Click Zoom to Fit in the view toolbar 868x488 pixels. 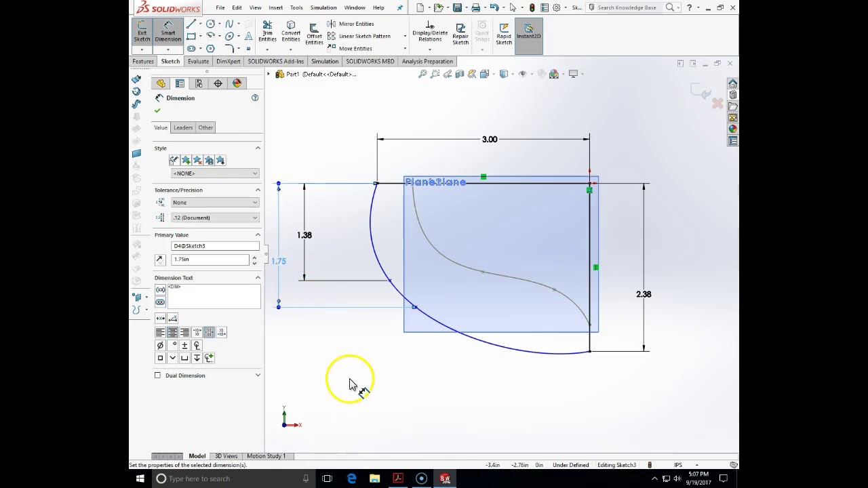(422, 74)
